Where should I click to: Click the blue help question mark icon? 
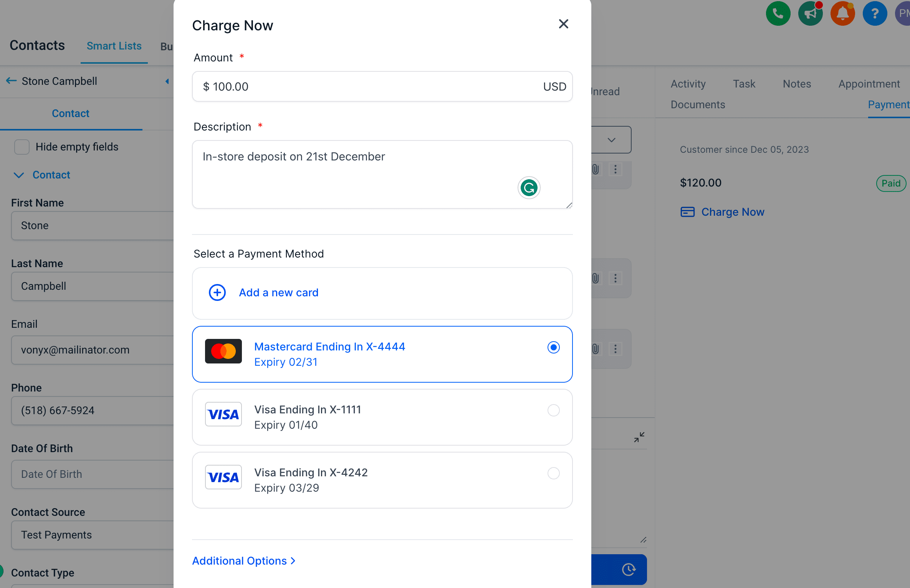[x=875, y=13]
